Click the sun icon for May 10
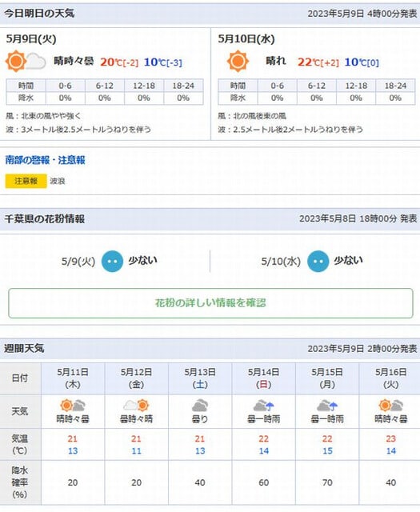The height and width of the screenshot is (512, 420). point(238,61)
